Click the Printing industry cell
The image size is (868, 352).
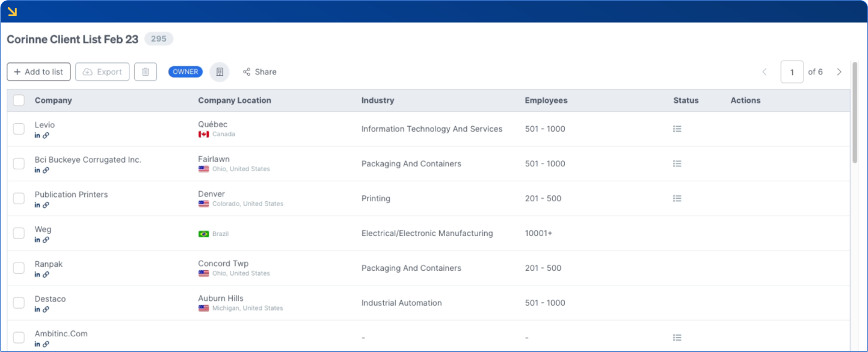(376, 198)
